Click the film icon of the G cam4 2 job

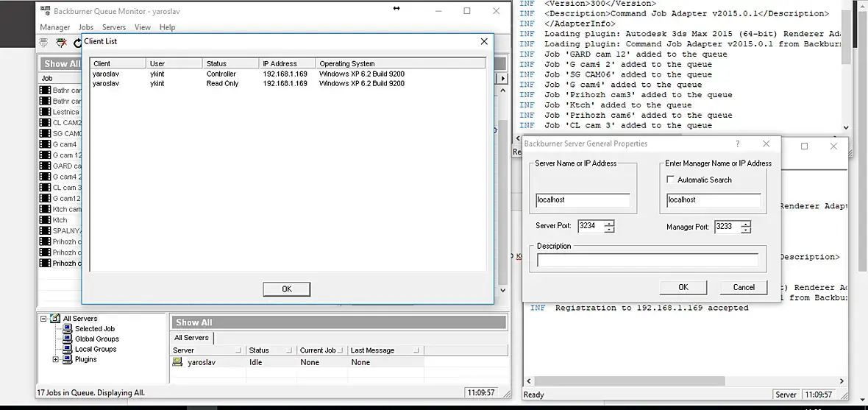45,177
